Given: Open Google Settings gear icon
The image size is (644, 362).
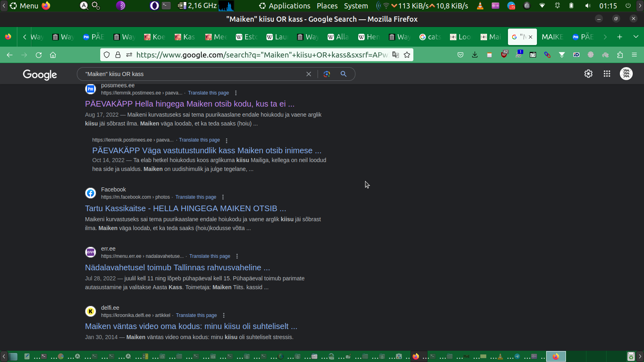Looking at the screenshot, I should (588, 74).
